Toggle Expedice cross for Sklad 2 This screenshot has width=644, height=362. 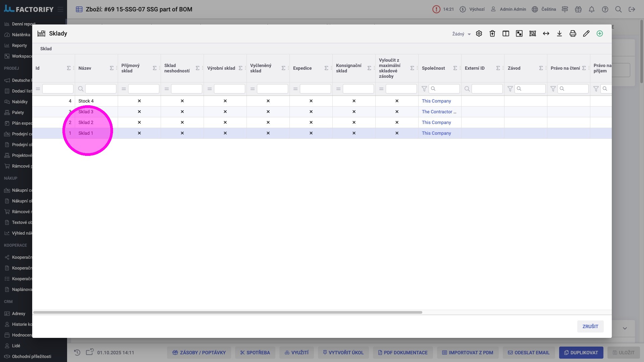(x=311, y=122)
